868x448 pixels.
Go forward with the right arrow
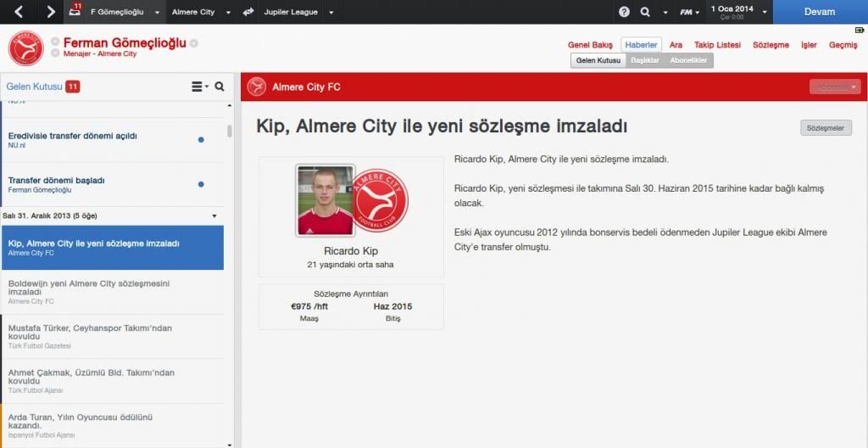[50, 12]
